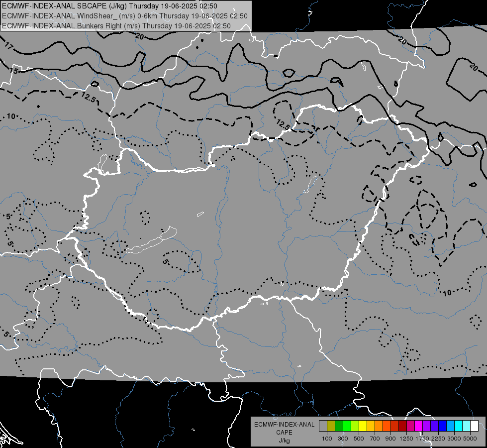The height and width of the screenshot is (448, 487).
Task: Click the 900 legend tick value
Action: (x=390, y=439)
